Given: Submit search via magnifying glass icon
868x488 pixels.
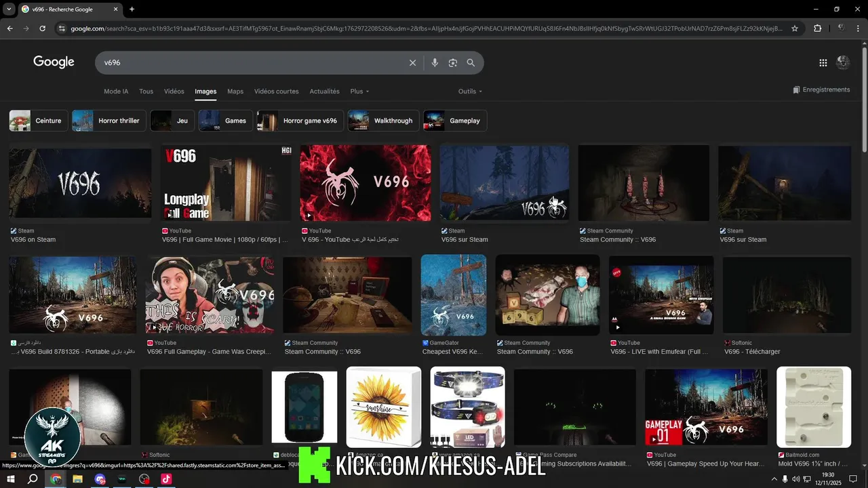Looking at the screenshot, I should tap(471, 62).
